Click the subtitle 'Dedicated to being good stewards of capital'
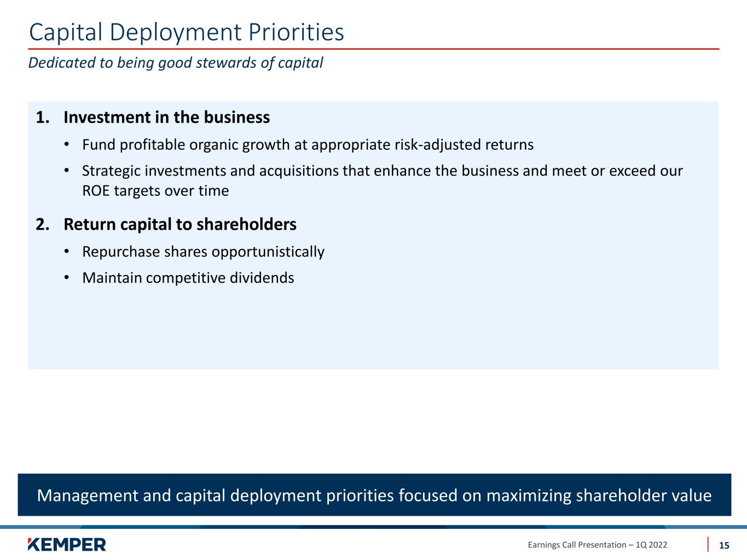The image size is (747, 560). 175,63
